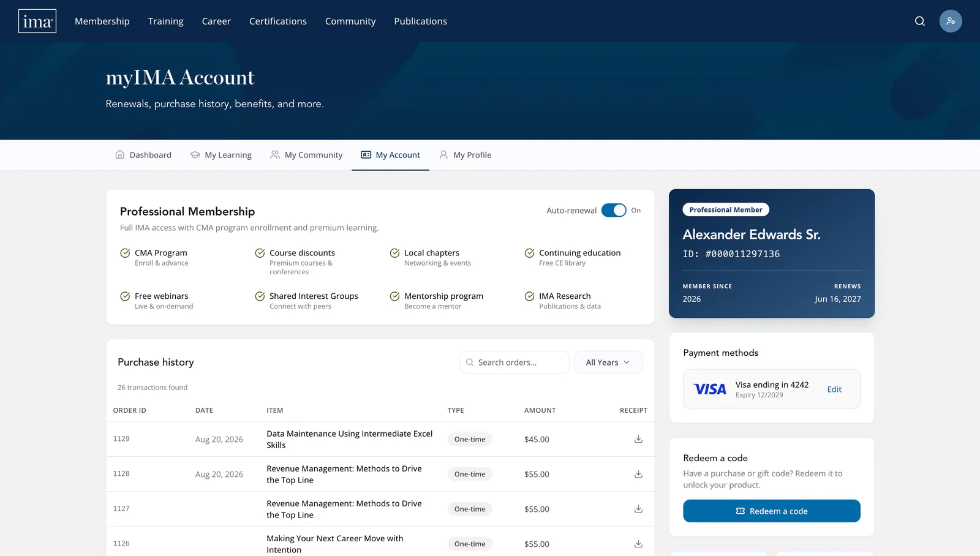Open the user avatar menu
The image size is (980, 556).
coord(951,21)
